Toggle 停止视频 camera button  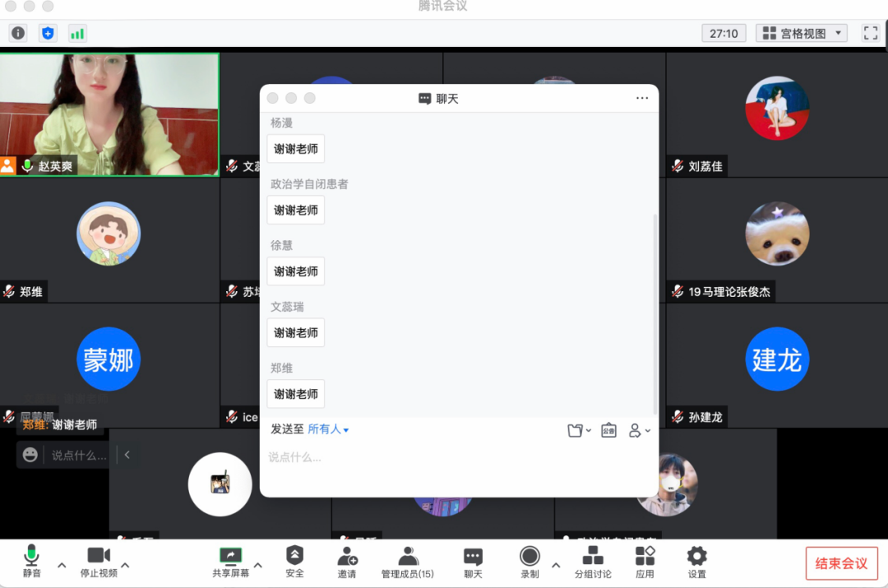tap(99, 562)
